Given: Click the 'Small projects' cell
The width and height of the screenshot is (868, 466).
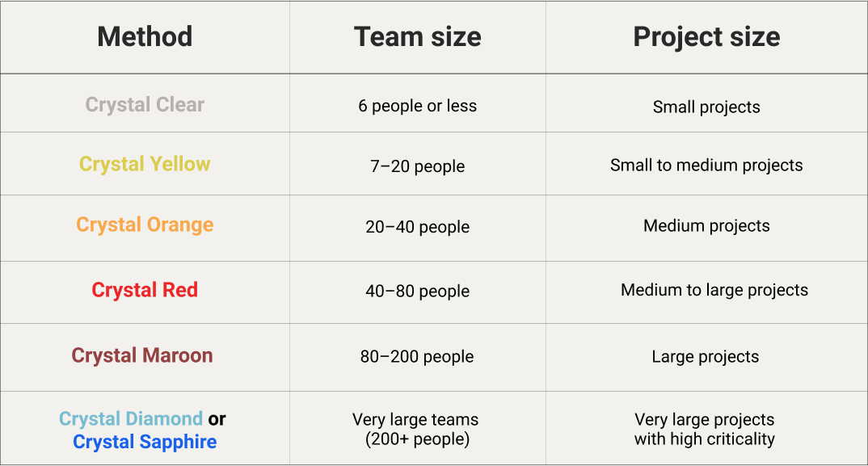Looking at the screenshot, I should coord(706,107).
